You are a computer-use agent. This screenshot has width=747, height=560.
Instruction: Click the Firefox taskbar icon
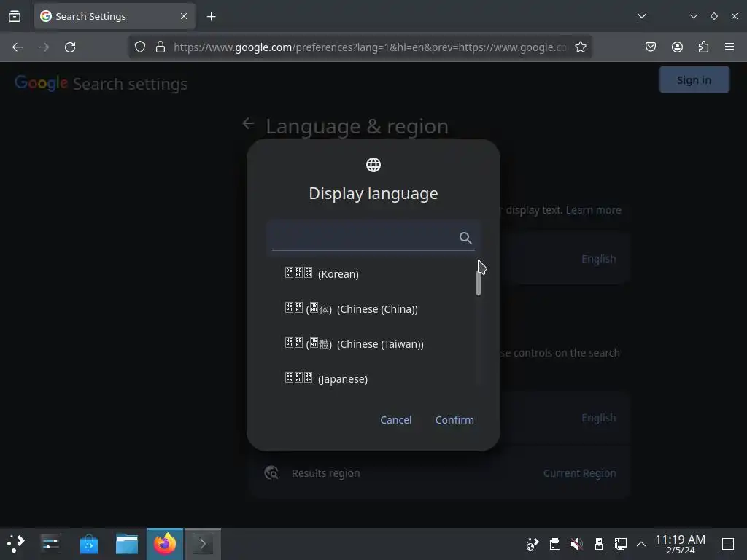coord(164,544)
